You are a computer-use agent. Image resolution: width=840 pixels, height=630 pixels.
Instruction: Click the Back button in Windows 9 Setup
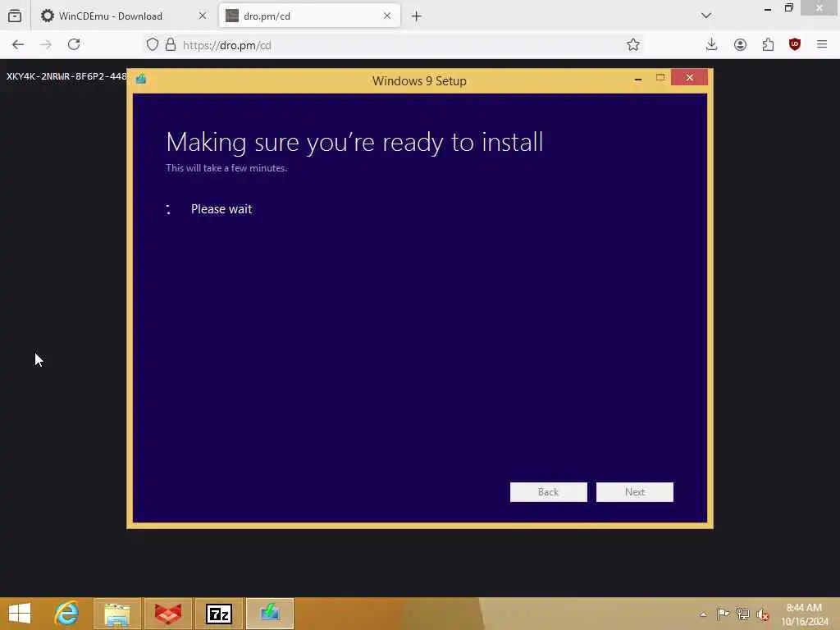(548, 492)
